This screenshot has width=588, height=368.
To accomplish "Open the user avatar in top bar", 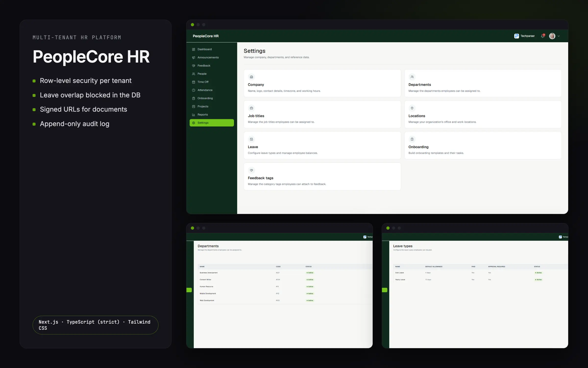I will (552, 36).
